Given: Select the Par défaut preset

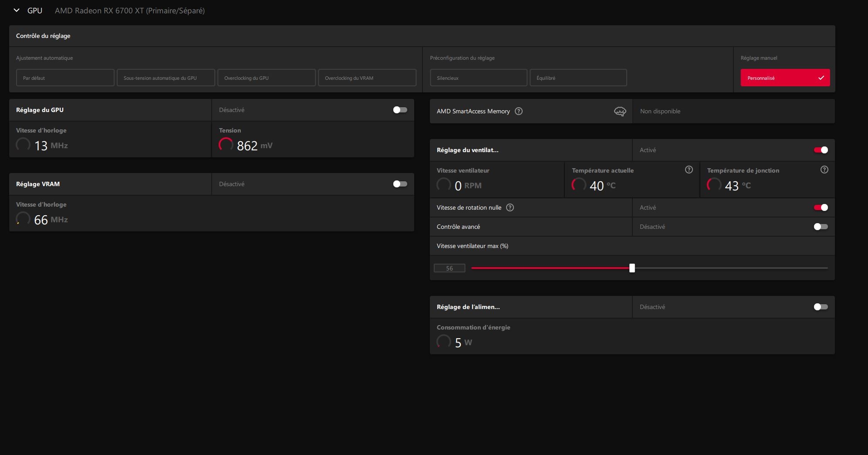Looking at the screenshot, I should pyautogui.click(x=65, y=78).
